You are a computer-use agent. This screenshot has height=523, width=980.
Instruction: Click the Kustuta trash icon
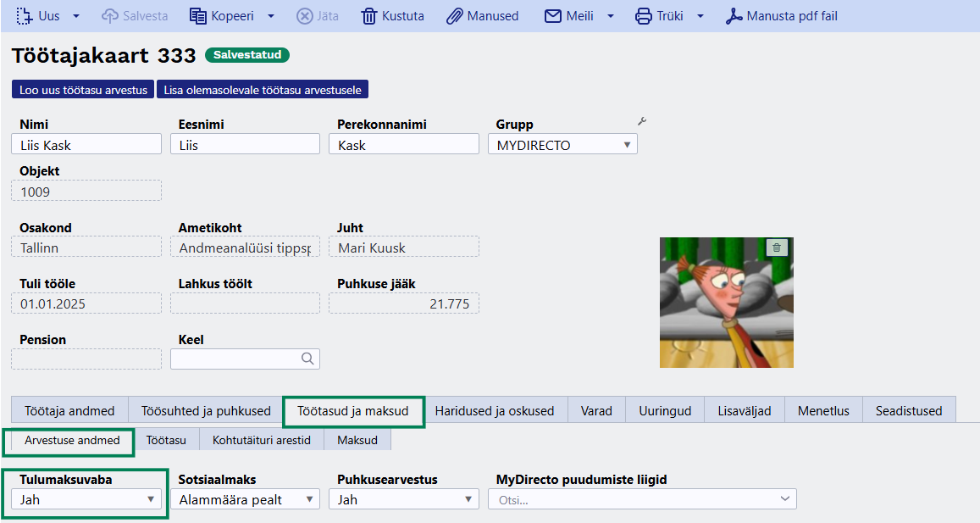tap(369, 16)
